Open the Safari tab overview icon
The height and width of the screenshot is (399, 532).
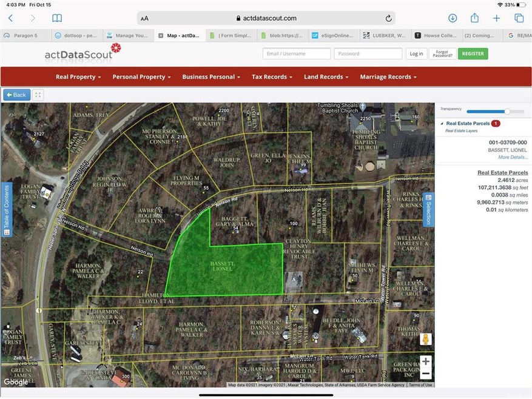pos(518,18)
